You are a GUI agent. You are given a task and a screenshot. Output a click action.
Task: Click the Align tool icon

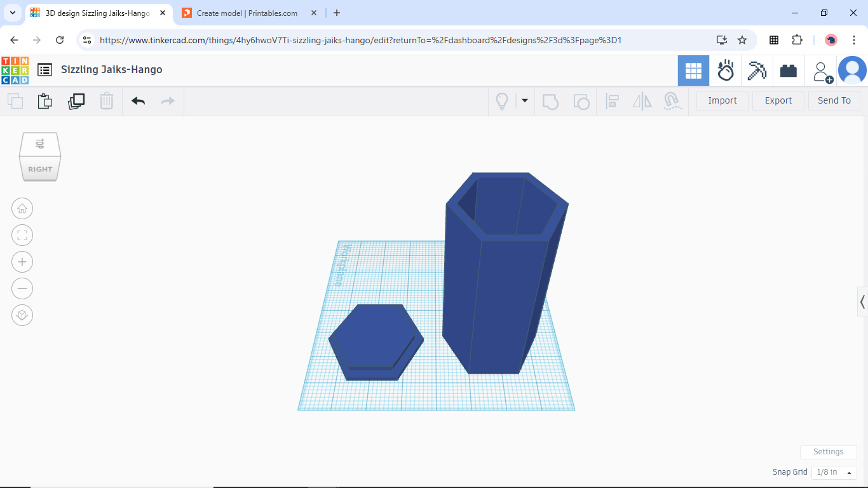[x=613, y=101]
